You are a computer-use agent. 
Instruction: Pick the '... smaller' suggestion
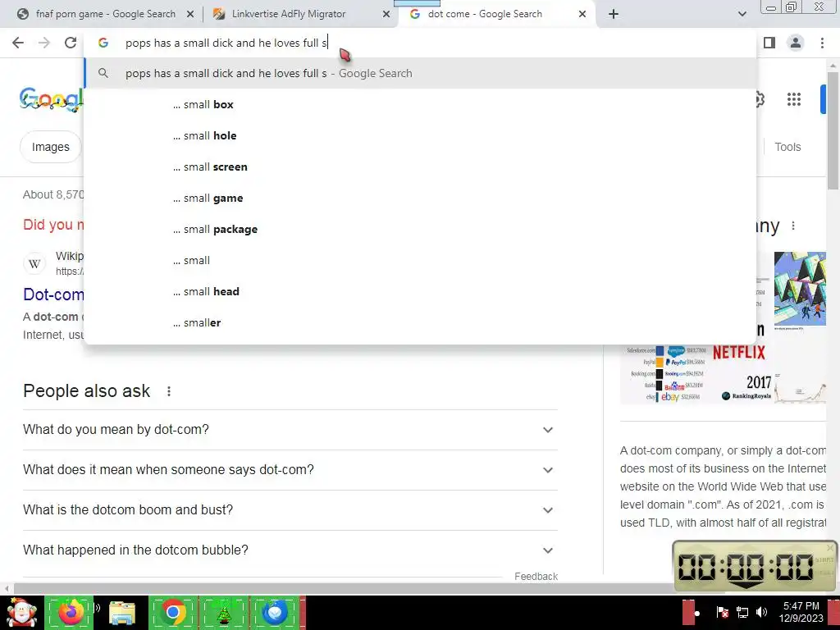[x=420, y=322]
